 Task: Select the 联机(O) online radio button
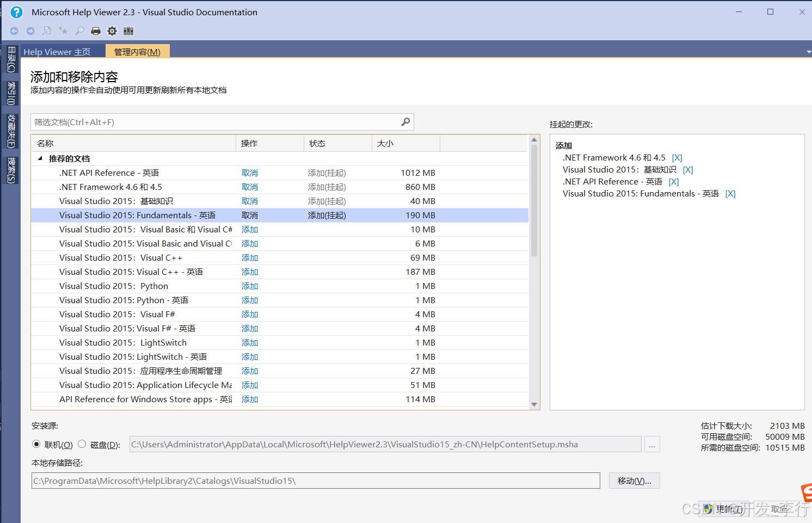[x=36, y=444]
